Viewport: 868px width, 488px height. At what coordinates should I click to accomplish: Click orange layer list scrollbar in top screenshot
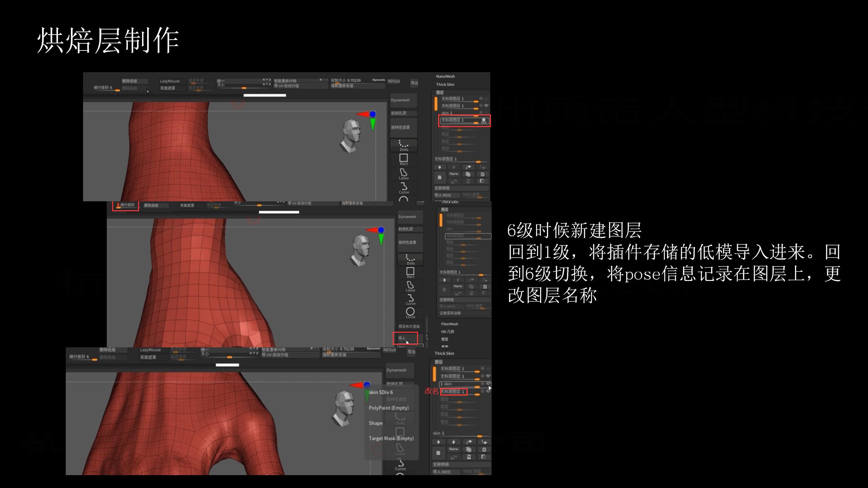click(436, 104)
